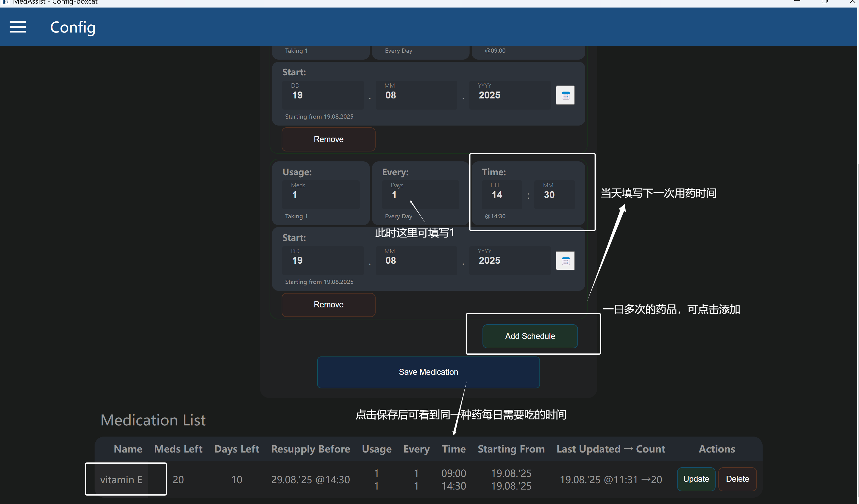Click the @09:00 time summary label
Image resolution: width=859 pixels, height=504 pixels.
click(495, 51)
